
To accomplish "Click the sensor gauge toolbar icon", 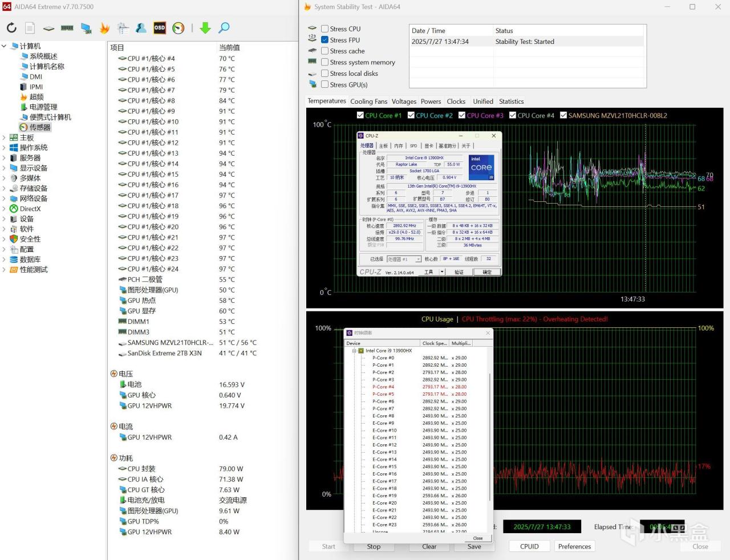I will point(179,28).
